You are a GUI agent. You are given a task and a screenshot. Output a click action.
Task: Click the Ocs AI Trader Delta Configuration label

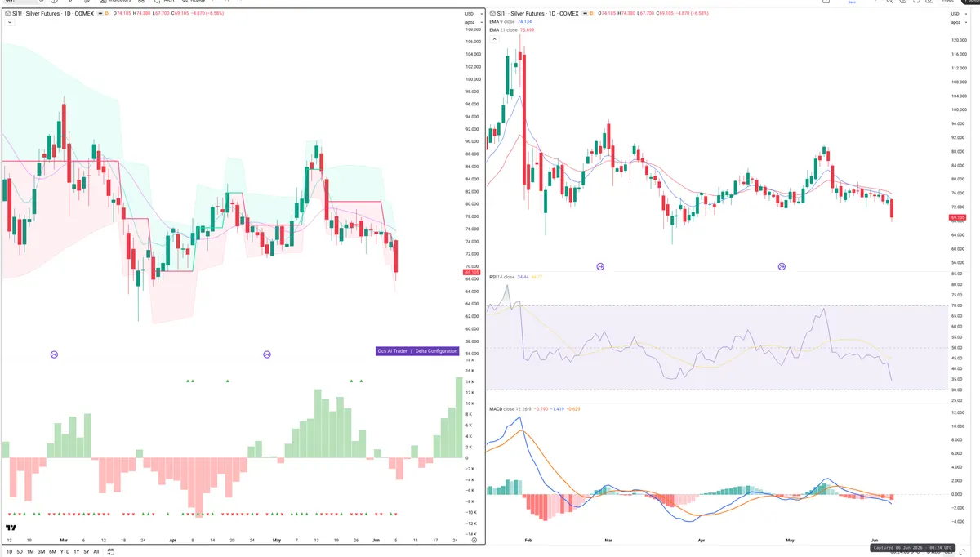(x=417, y=351)
